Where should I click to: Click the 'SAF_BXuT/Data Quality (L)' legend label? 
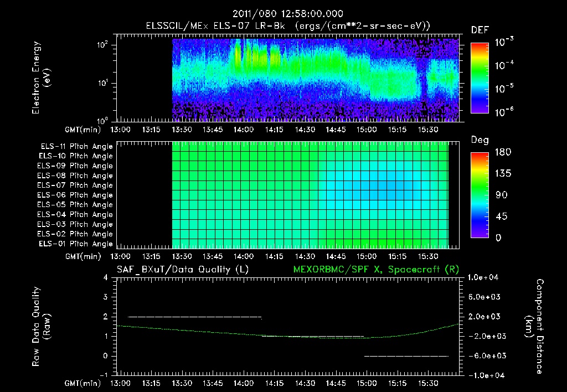coord(183,270)
